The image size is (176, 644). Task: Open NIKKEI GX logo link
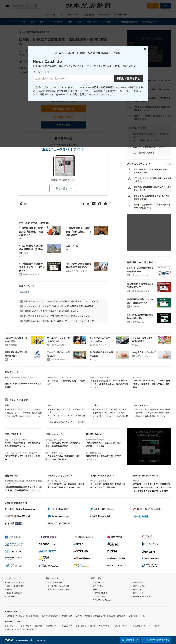[x=102, y=509]
